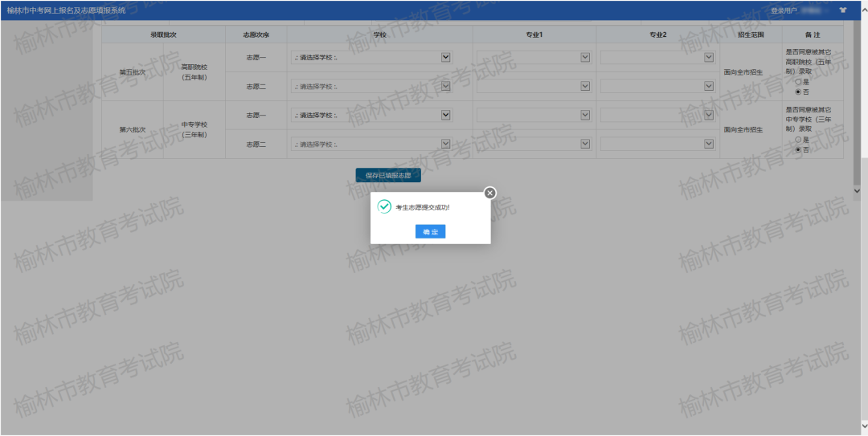Open school dropdown for 第六批次 志愿一
868x436 pixels.
coord(371,115)
